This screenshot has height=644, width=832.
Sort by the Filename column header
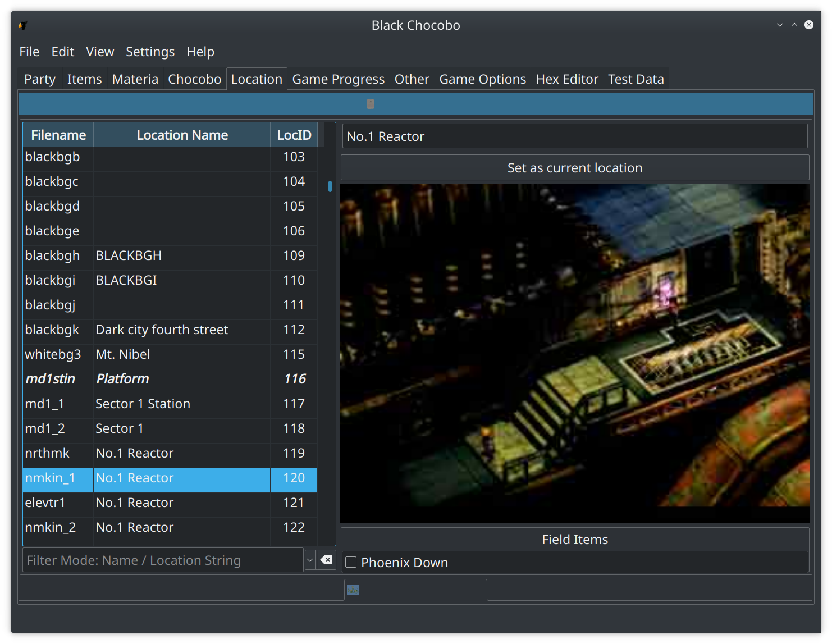[x=58, y=135]
